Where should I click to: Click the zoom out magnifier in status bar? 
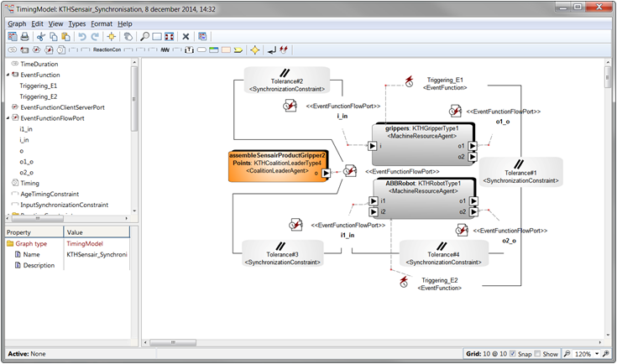click(x=567, y=354)
